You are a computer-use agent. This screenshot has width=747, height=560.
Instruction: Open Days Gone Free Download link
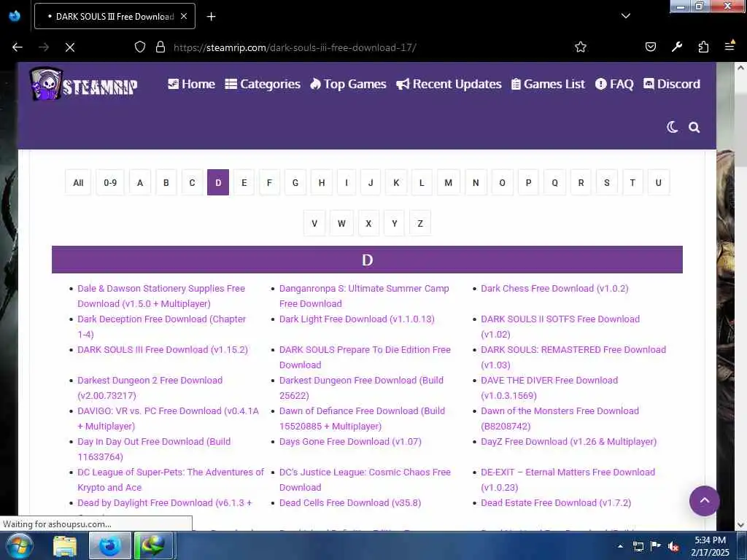click(350, 441)
